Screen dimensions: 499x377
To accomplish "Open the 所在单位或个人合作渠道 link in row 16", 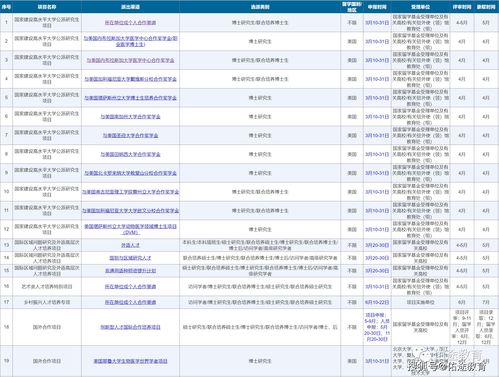I will pyautogui.click(x=130, y=287).
